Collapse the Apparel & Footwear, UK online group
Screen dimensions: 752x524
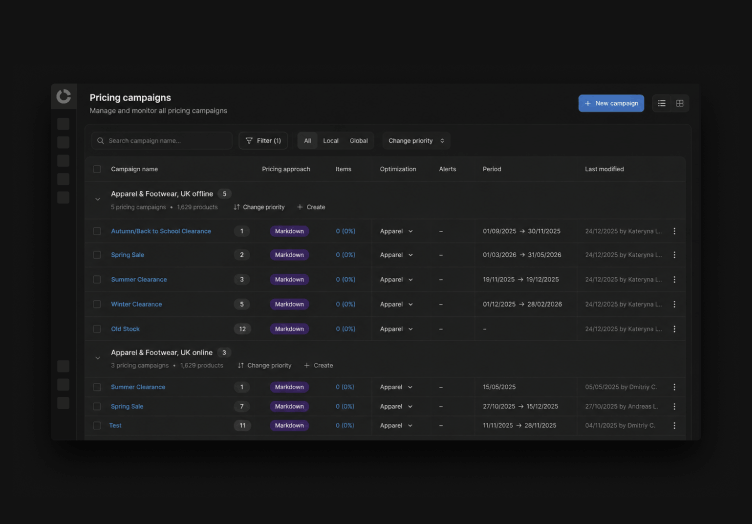point(97,358)
